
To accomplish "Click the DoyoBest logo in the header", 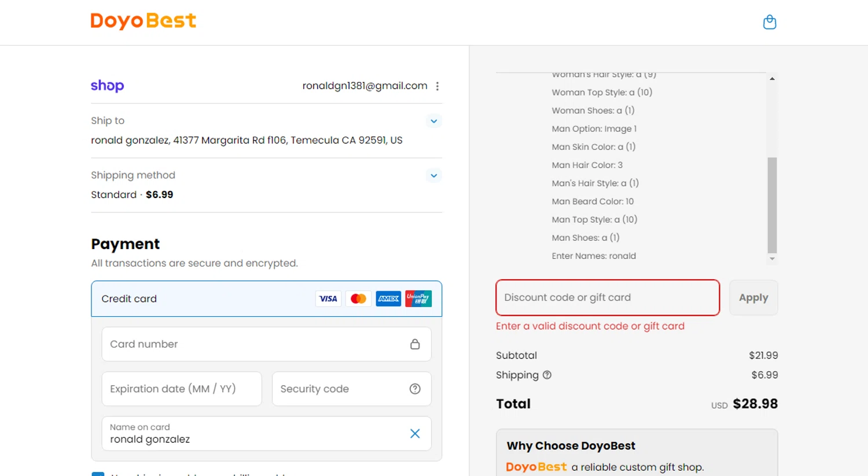I will 144,21.
